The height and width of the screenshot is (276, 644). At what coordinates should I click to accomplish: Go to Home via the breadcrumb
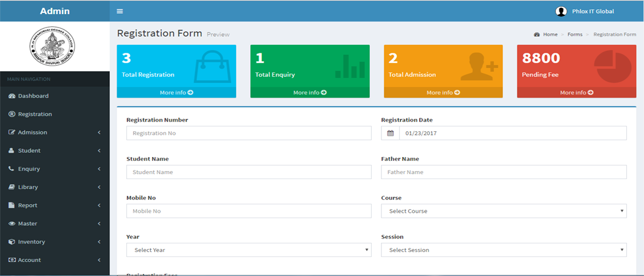(550, 34)
